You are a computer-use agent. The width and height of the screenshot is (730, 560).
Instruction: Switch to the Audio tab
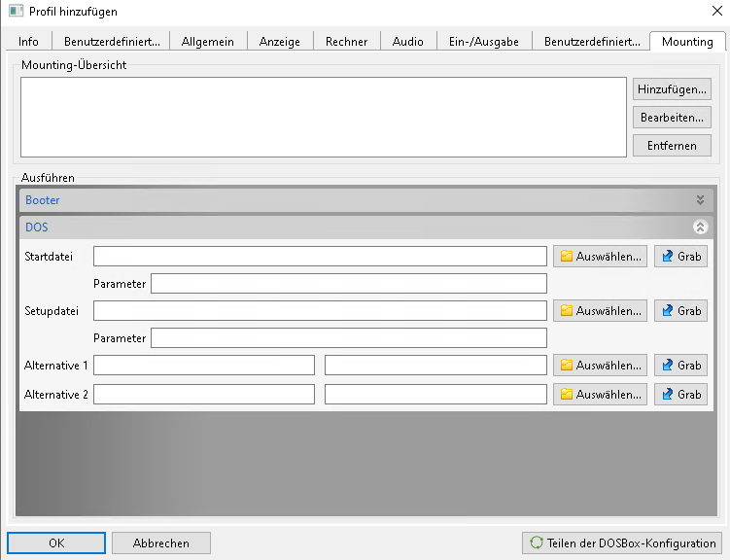click(407, 42)
